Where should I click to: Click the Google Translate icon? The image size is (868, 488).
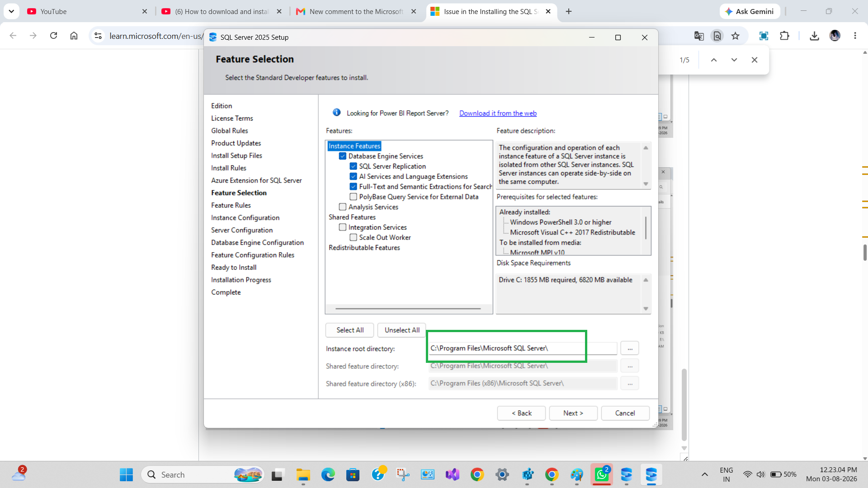click(x=699, y=36)
